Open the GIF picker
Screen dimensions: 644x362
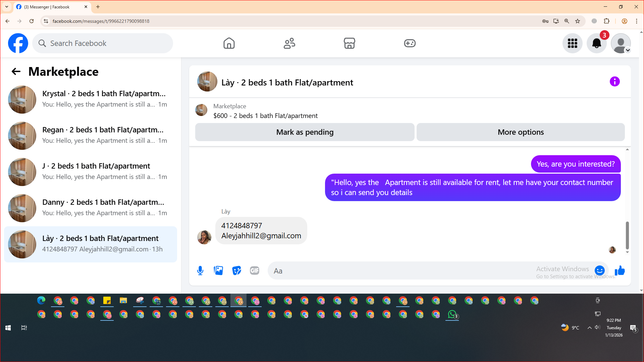tap(255, 270)
